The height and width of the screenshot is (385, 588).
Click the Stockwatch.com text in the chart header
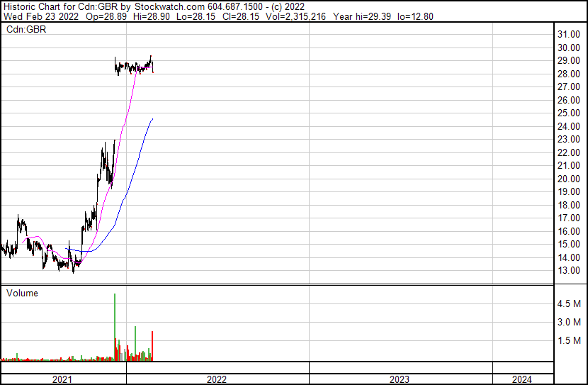coord(176,5)
